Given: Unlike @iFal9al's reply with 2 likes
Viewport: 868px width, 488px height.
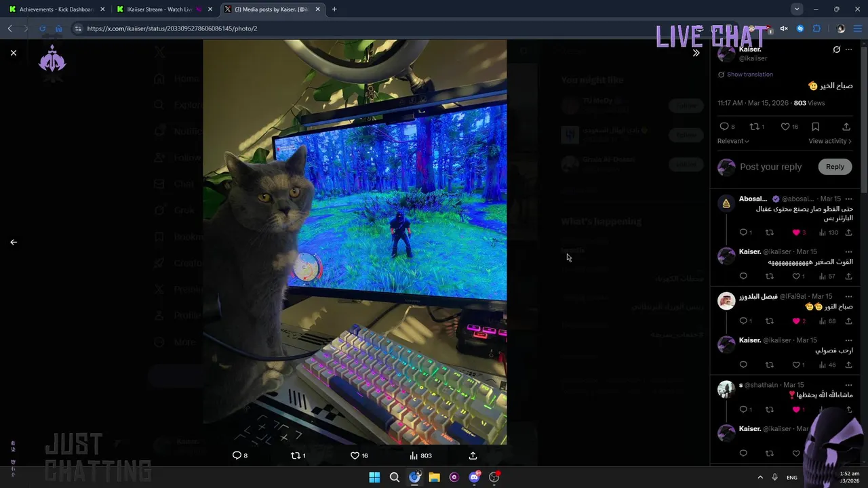Looking at the screenshot, I should [x=796, y=321].
